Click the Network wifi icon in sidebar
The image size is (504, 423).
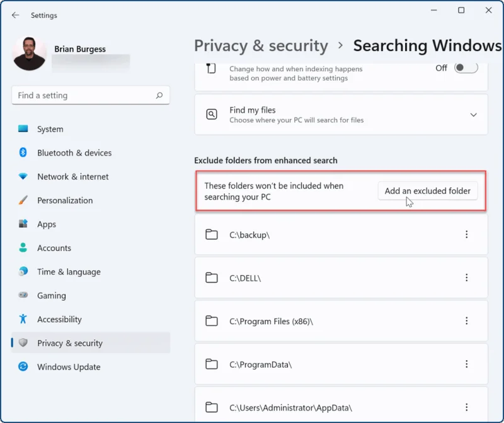tap(23, 176)
